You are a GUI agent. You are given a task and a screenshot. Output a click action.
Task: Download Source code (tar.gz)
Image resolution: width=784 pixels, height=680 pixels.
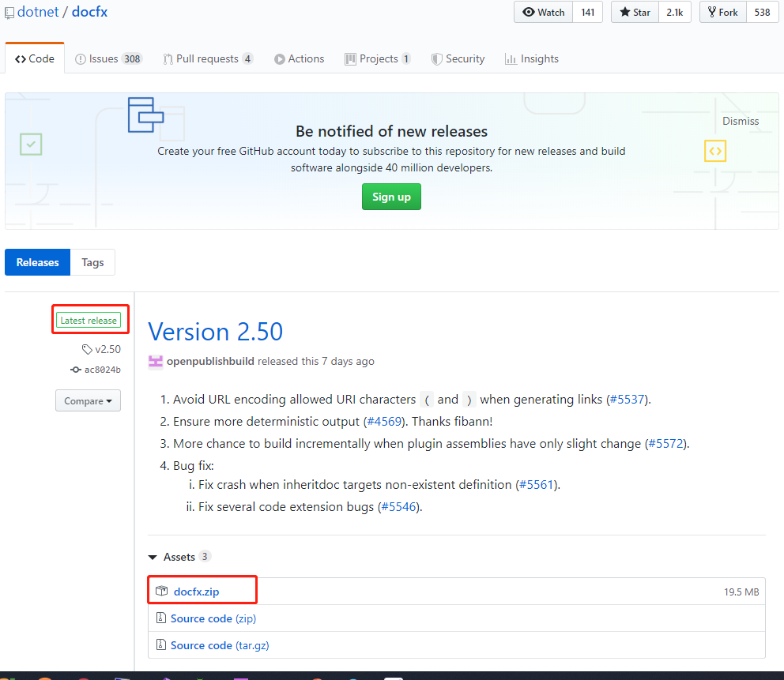point(220,645)
